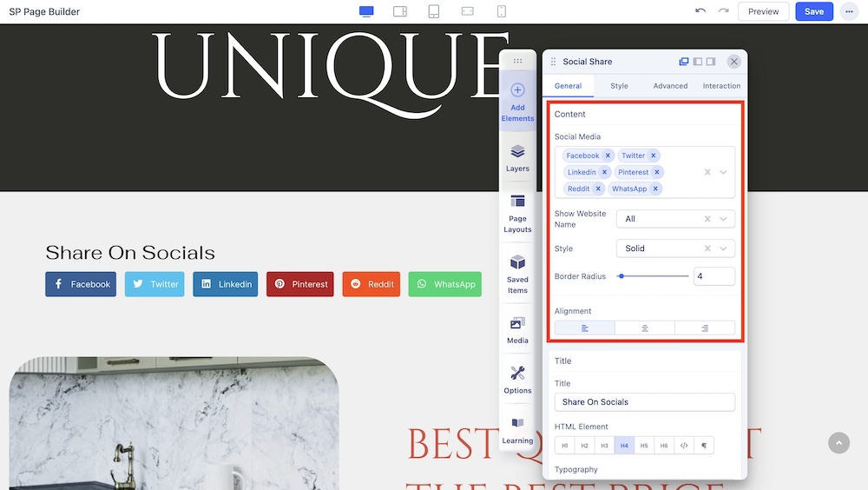Image resolution: width=868 pixels, height=490 pixels.
Task: Open the Media library
Action: 517,329
